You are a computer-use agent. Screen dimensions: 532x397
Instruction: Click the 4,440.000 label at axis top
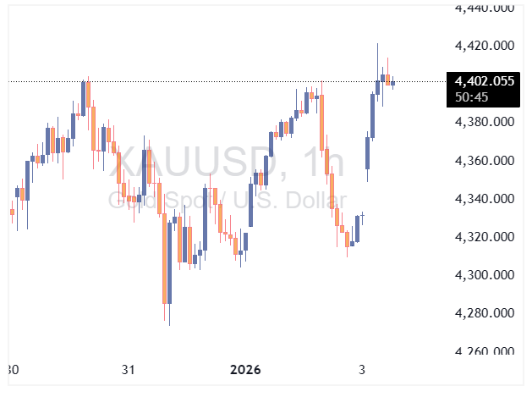(x=485, y=8)
